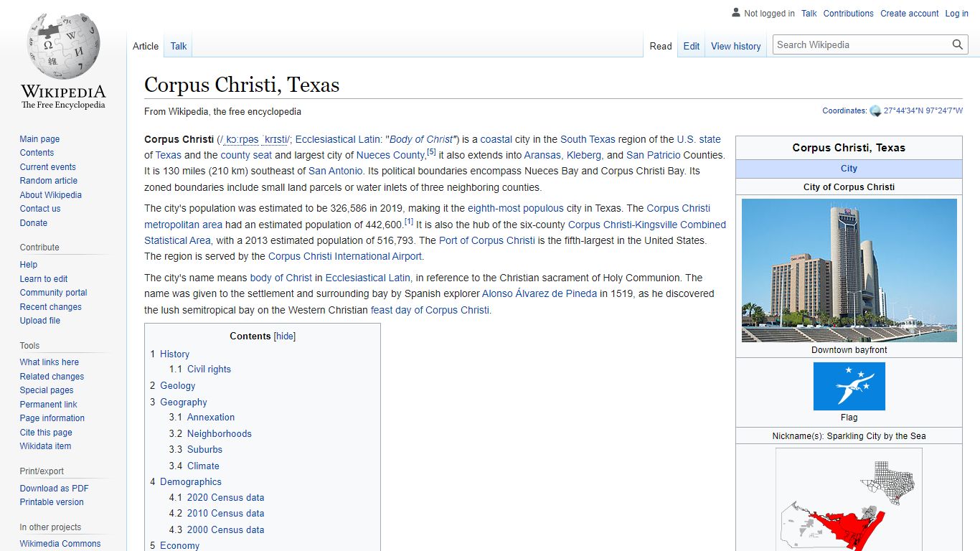Open Contents link in sidebar
This screenshot has height=551, width=980.
pos(37,153)
